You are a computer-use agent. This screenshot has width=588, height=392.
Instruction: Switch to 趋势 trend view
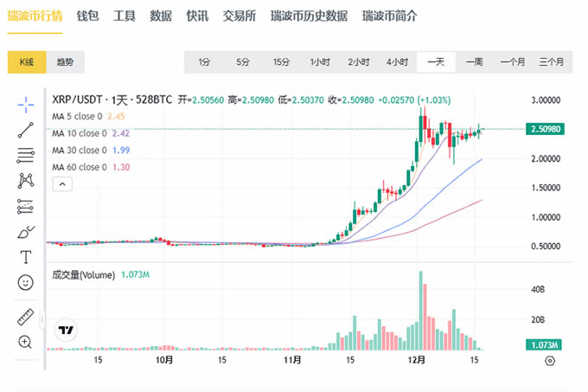coord(65,62)
